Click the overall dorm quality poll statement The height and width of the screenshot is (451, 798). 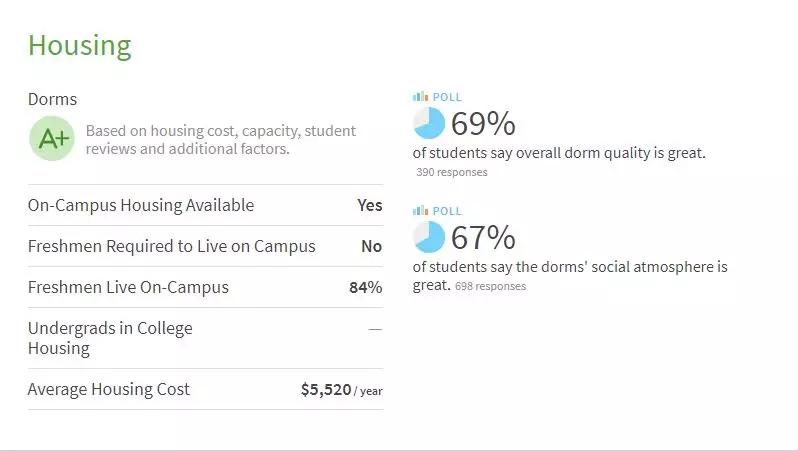pyautogui.click(x=559, y=153)
